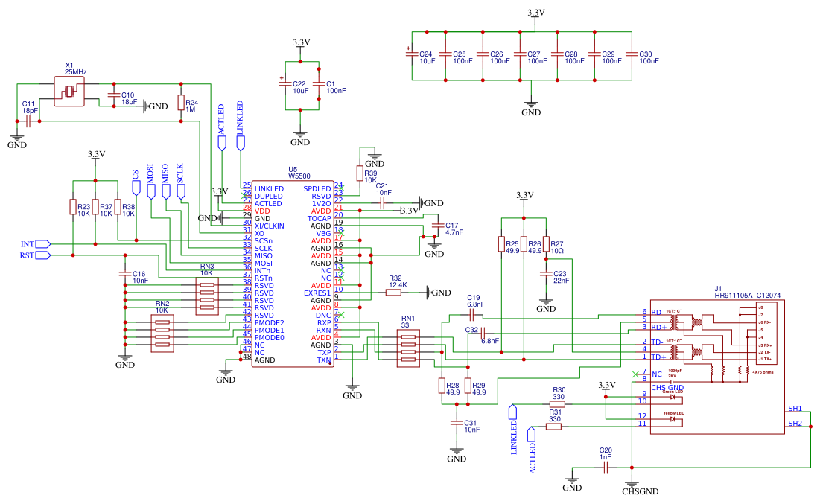Click the C20 1nF capacitor
The image size is (820, 504).
(x=606, y=467)
